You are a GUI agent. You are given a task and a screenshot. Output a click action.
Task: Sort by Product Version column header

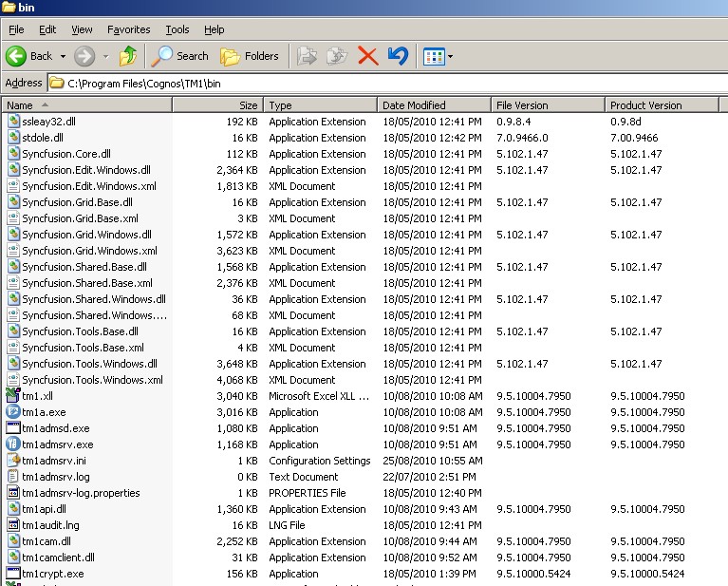[662, 105]
